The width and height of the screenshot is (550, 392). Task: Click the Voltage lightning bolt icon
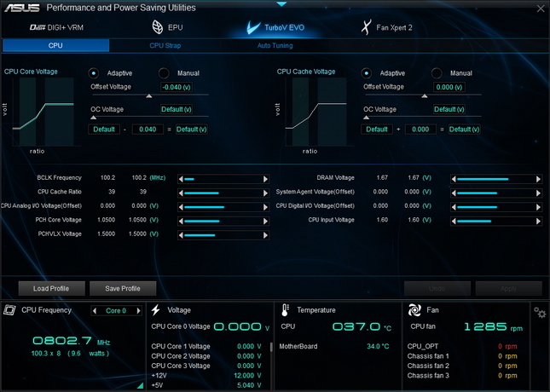click(x=156, y=310)
